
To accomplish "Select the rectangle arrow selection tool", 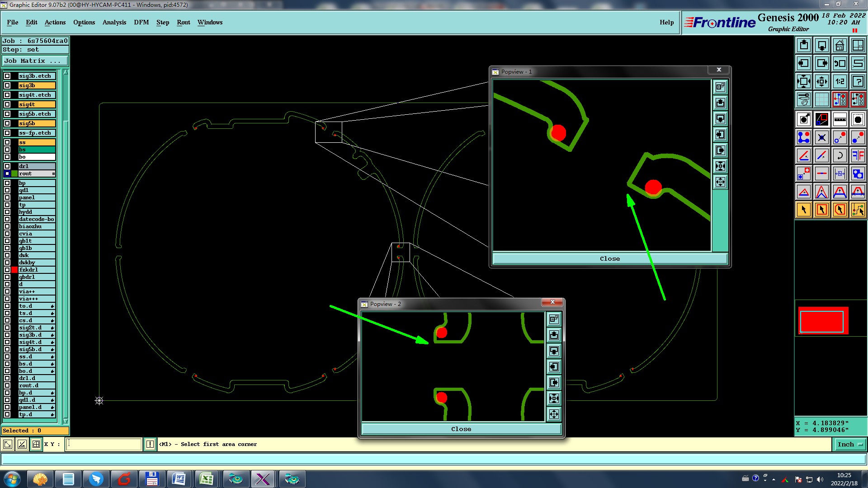I will click(x=822, y=210).
